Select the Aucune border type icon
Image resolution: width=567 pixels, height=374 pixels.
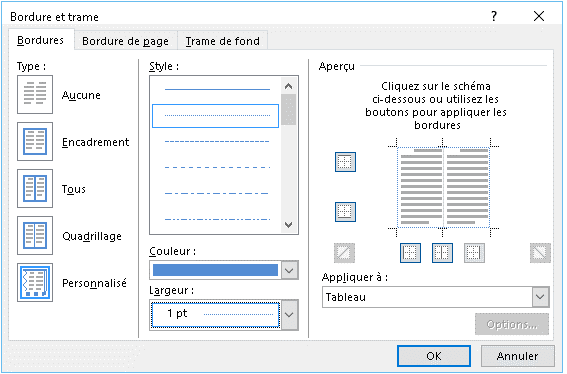(x=35, y=94)
